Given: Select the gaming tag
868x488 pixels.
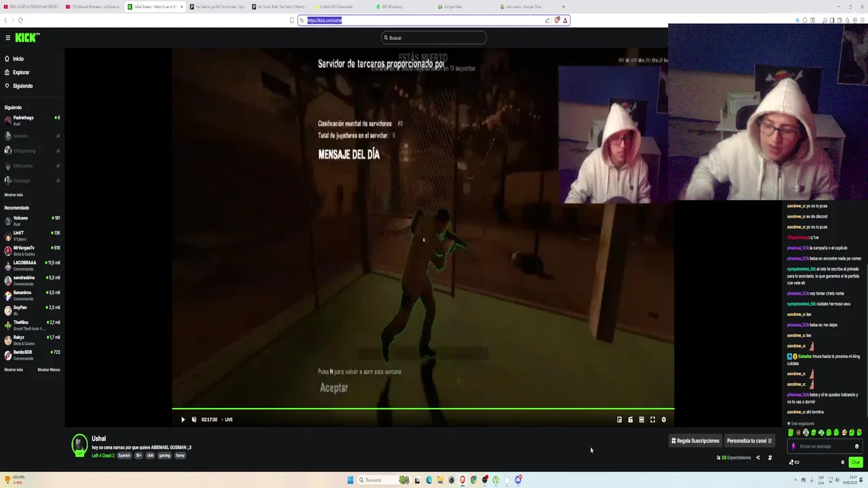Looking at the screenshot, I should (165, 455).
